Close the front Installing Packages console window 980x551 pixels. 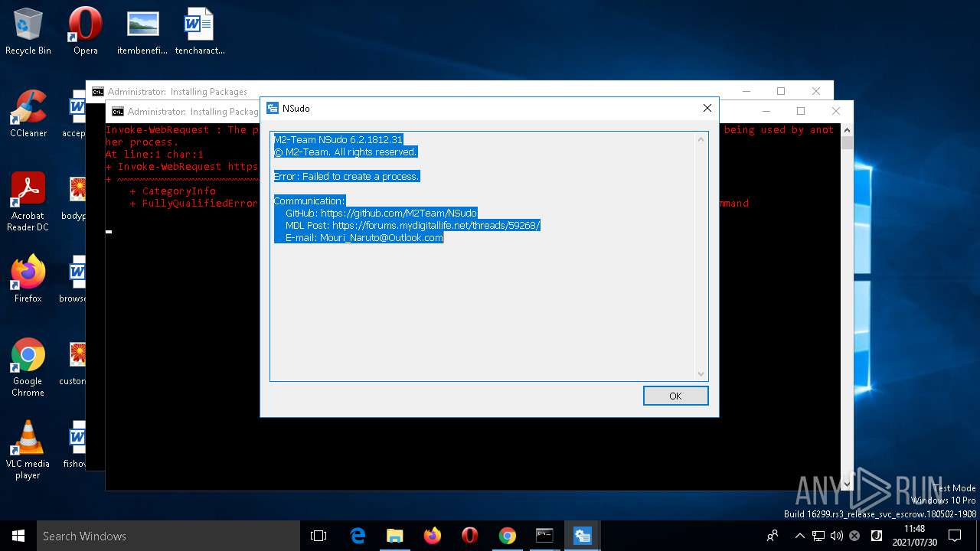(x=836, y=111)
